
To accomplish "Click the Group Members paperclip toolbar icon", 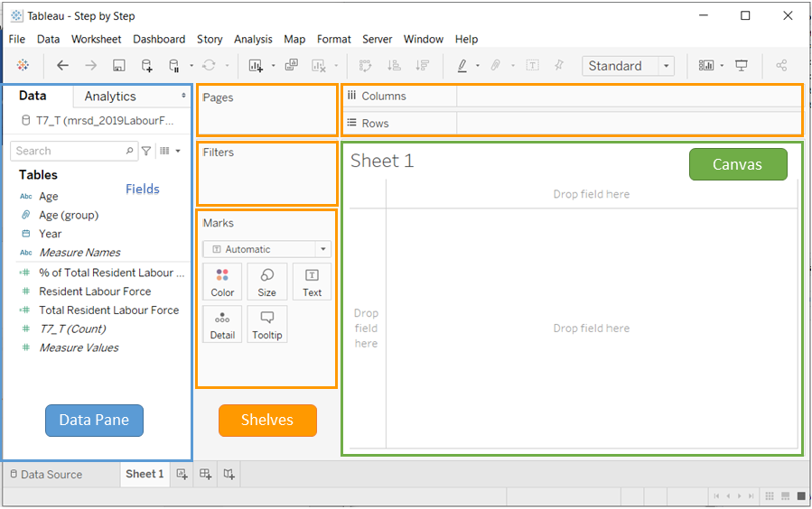I will click(x=496, y=65).
